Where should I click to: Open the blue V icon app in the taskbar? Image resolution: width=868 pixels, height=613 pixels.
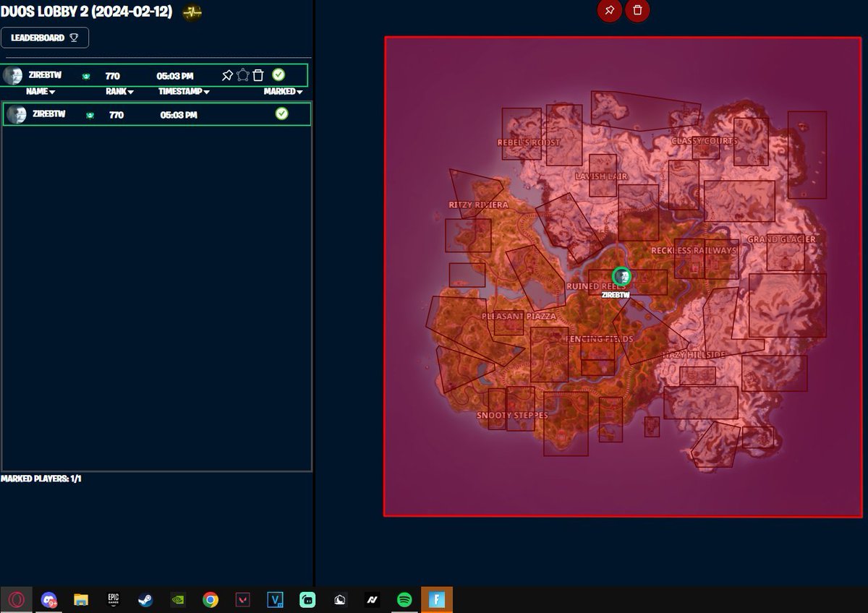(x=275, y=600)
